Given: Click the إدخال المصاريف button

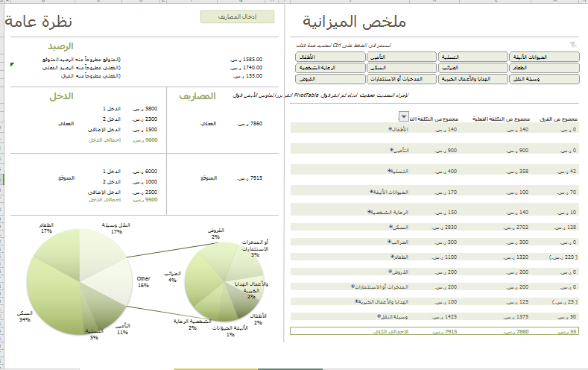Looking at the screenshot, I should click(x=238, y=17).
